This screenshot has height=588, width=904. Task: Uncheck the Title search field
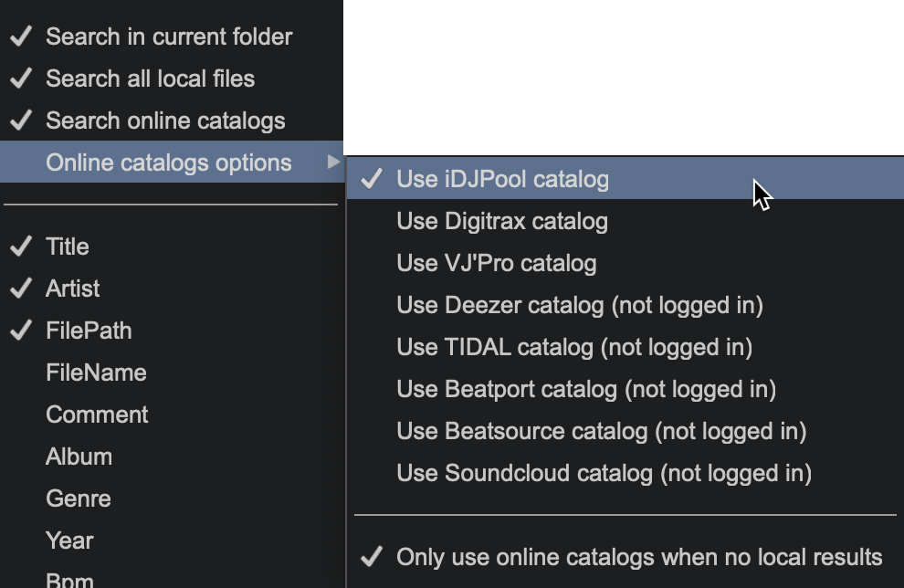pyautogui.click(x=68, y=247)
